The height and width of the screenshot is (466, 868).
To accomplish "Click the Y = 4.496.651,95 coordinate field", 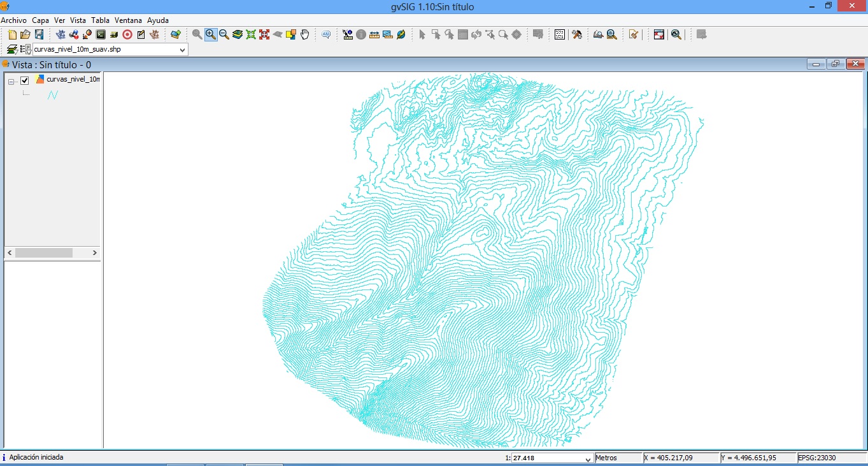I will pos(758,458).
